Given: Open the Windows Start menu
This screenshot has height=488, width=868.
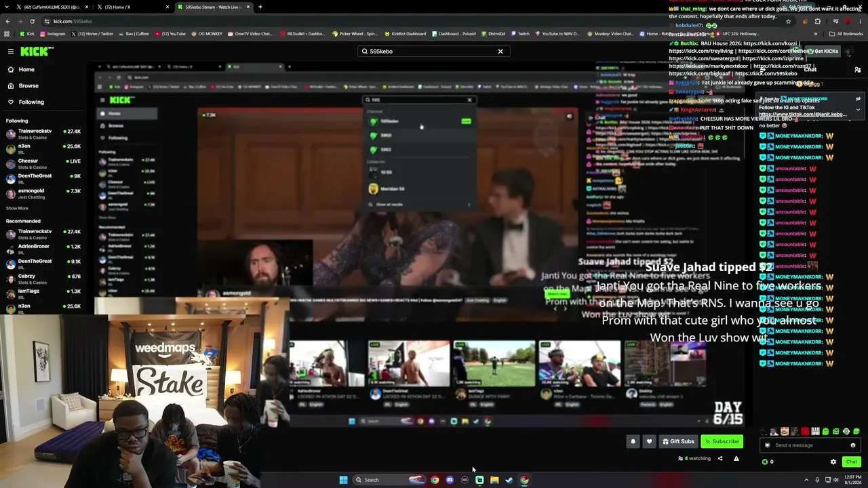Looking at the screenshot, I should click(343, 480).
